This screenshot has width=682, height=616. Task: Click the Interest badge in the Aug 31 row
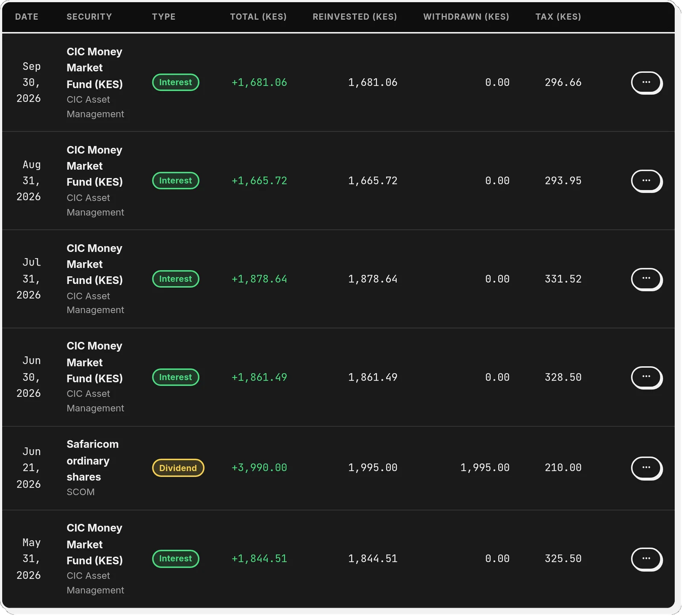click(176, 181)
